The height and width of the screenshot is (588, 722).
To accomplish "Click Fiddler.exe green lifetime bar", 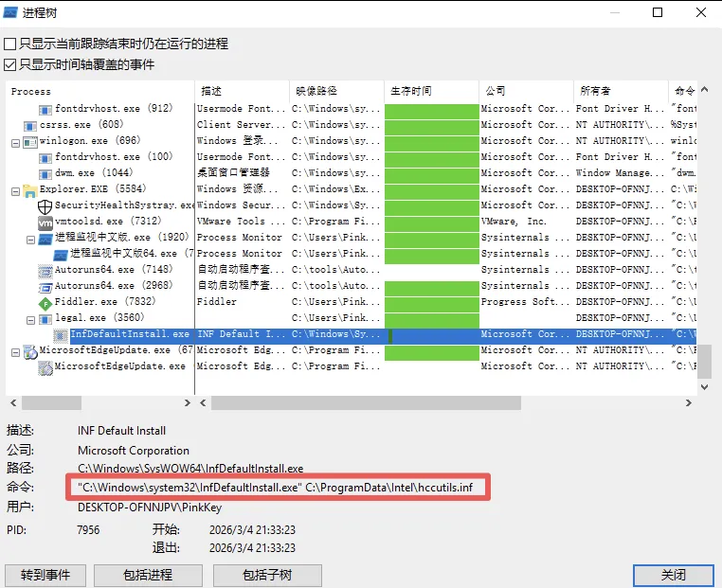I will [432, 304].
